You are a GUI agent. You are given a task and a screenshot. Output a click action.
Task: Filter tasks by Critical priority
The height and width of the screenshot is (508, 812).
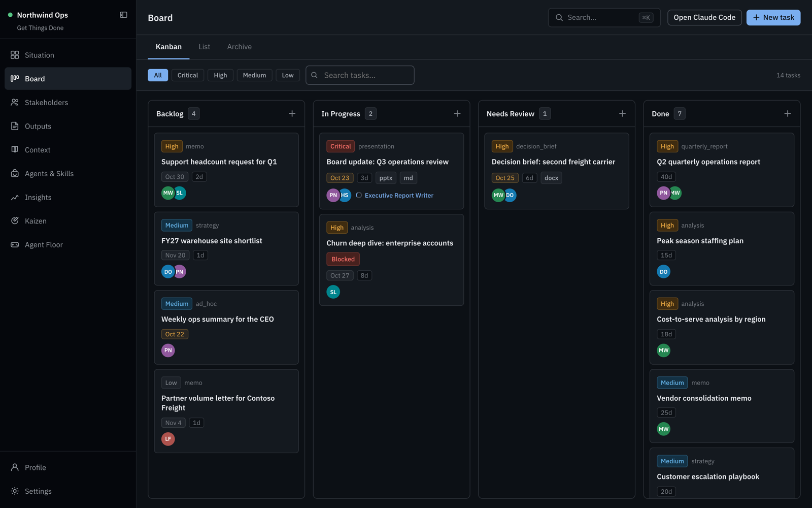click(188, 75)
